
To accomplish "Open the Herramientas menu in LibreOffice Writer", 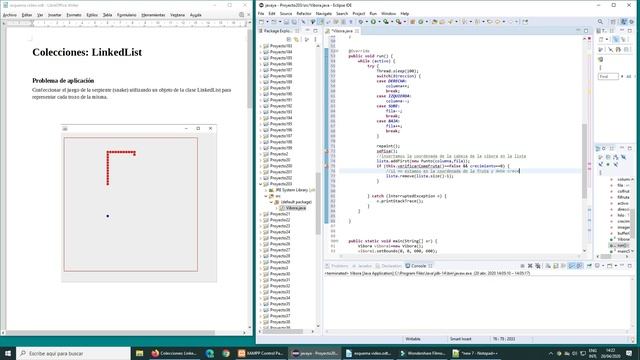I will 153,15.
